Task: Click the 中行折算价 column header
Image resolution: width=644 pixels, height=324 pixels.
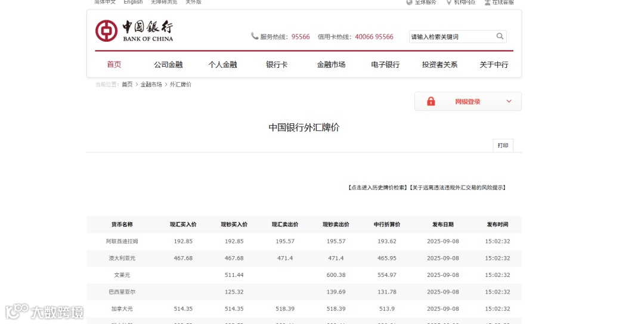Action: click(387, 225)
